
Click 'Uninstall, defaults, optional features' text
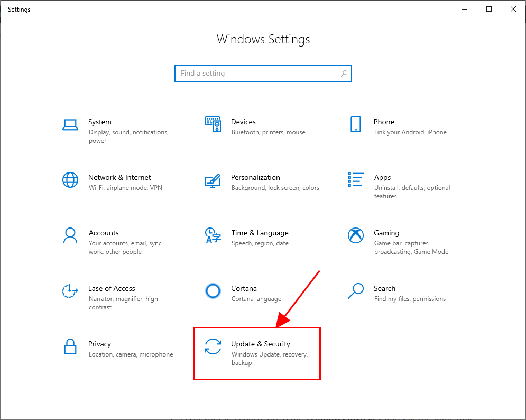(x=412, y=191)
